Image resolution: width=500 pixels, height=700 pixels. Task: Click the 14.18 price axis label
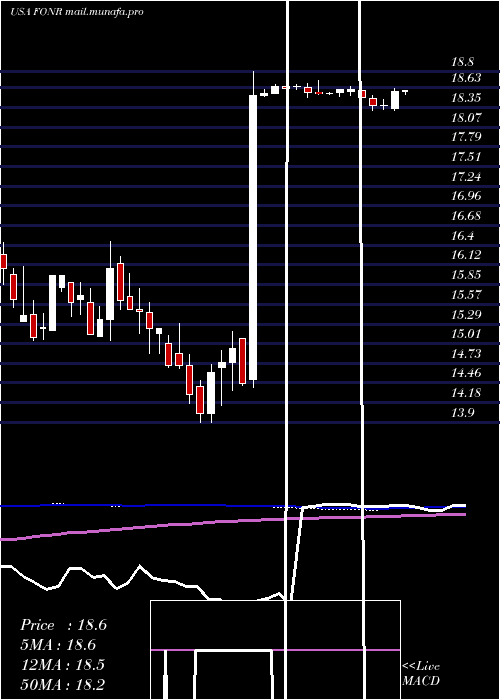point(466,392)
